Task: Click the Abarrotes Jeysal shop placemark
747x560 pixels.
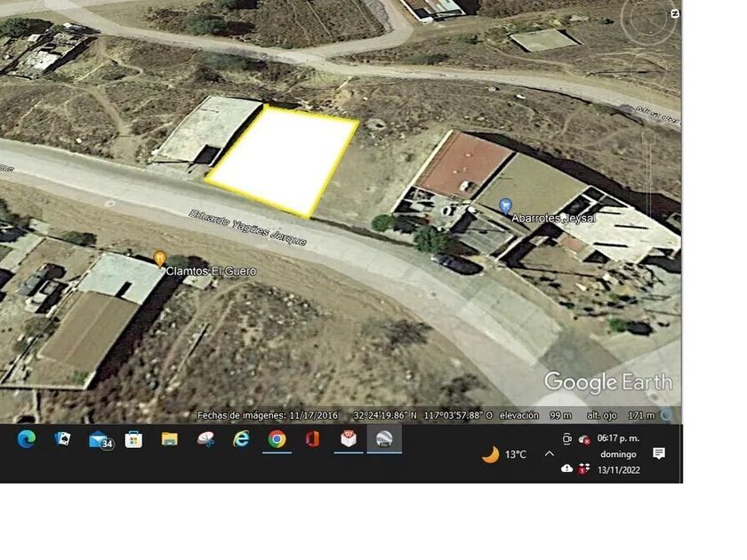Action: (505, 206)
